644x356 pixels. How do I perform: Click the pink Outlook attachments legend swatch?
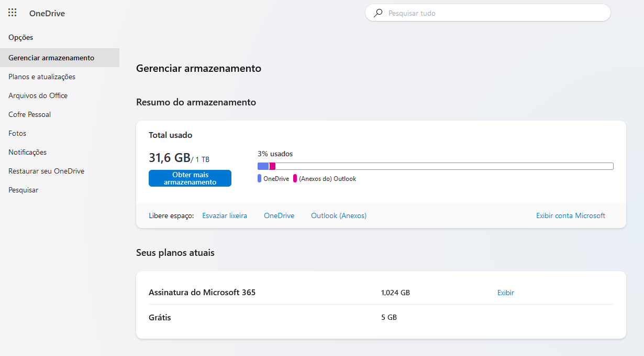(x=295, y=178)
